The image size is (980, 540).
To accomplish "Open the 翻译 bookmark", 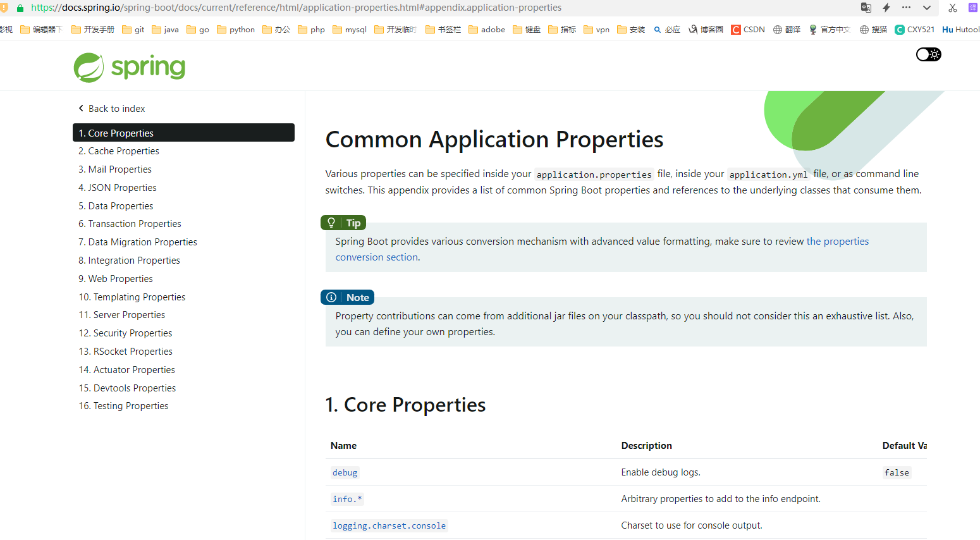I will tap(787, 30).
